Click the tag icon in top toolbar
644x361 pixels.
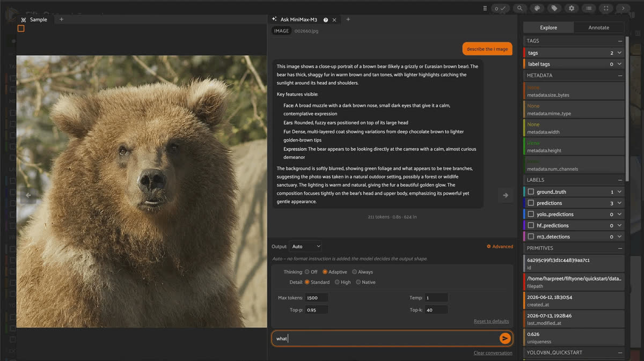pyautogui.click(x=554, y=8)
